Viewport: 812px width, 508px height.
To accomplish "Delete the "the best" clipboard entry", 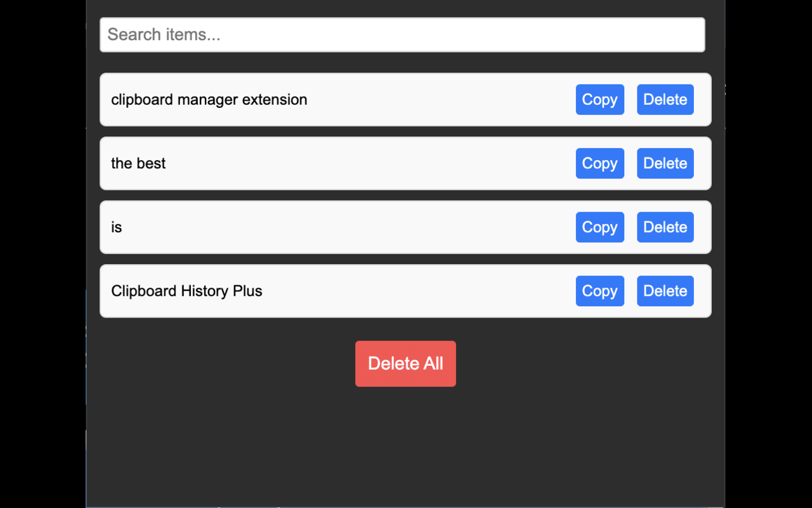I will tap(665, 163).
